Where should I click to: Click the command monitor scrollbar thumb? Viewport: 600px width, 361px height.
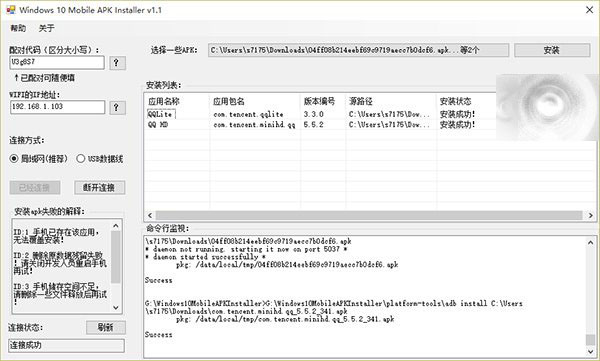[x=590, y=340]
